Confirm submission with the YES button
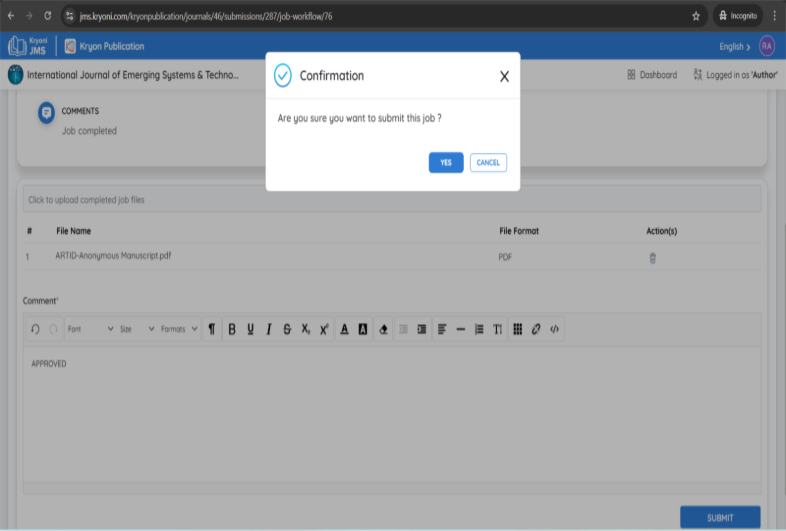 pos(446,162)
